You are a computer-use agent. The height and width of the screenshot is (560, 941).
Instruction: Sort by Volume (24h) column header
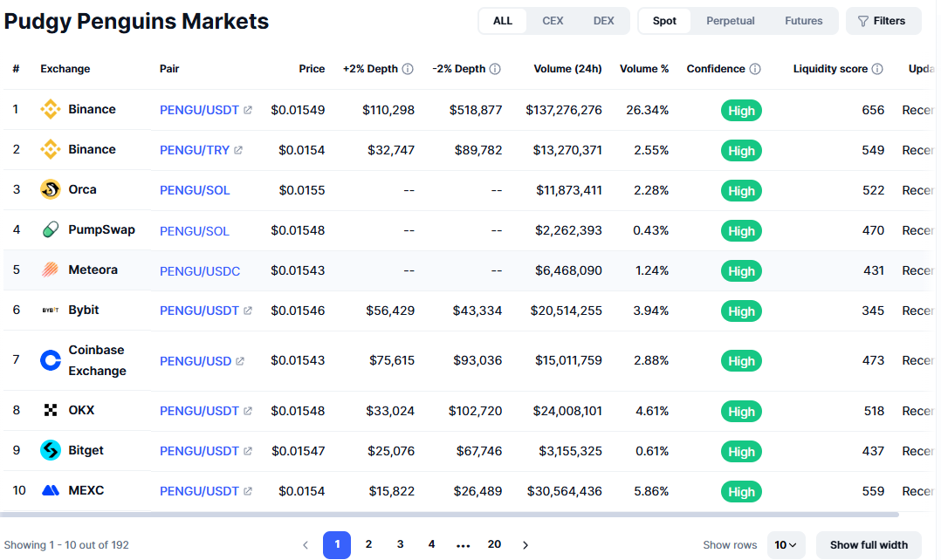[x=567, y=69]
